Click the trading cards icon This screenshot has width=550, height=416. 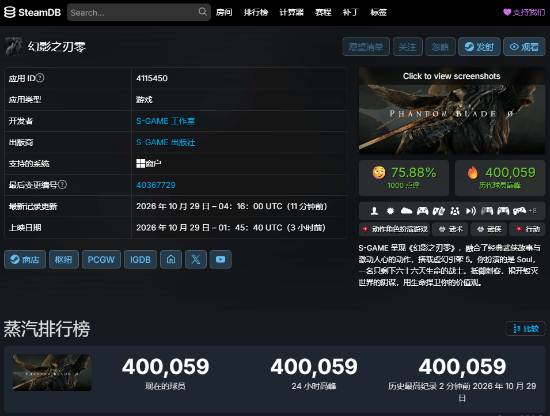coord(438,211)
